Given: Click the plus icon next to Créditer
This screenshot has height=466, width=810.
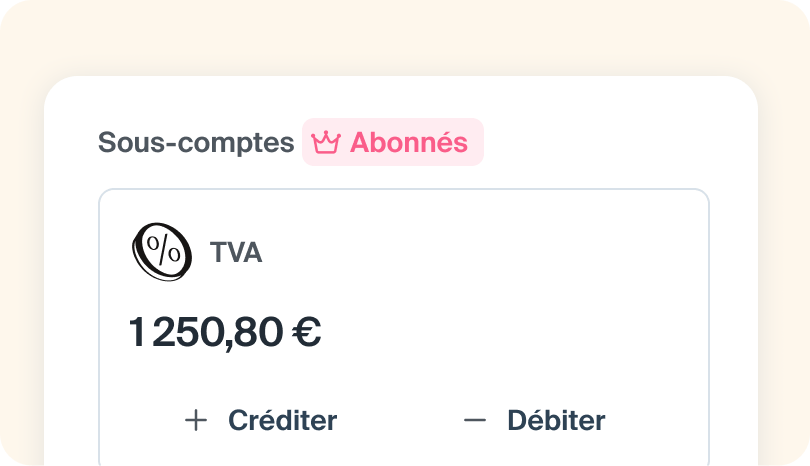Looking at the screenshot, I should pos(196,421).
